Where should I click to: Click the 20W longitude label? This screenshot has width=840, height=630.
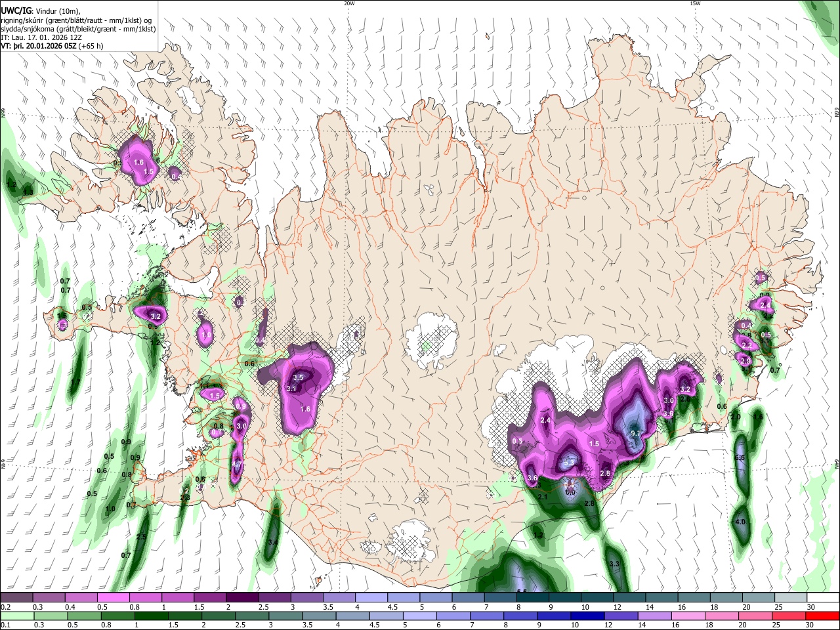pyautogui.click(x=349, y=3)
